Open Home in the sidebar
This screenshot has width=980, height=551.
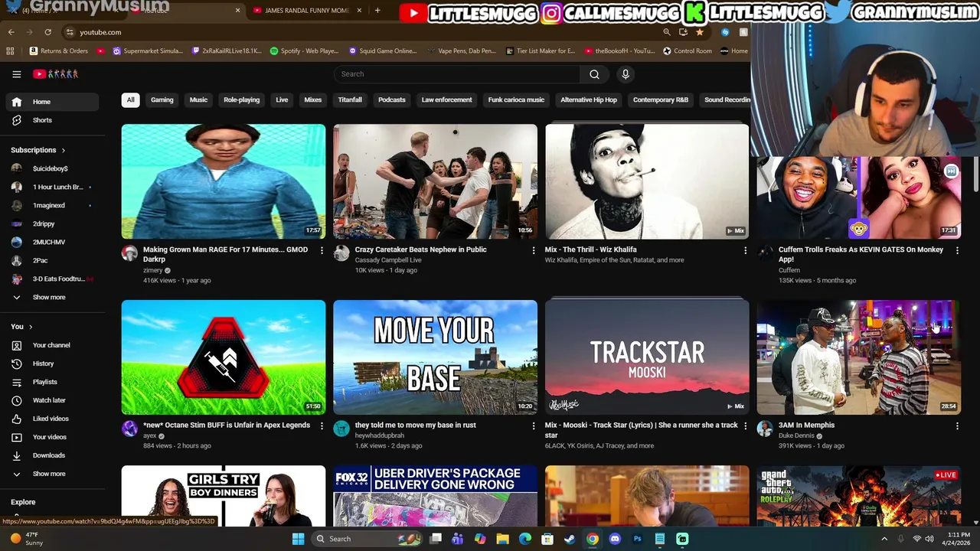click(52, 102)
